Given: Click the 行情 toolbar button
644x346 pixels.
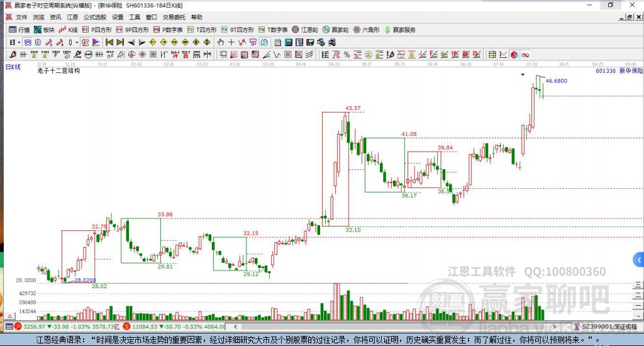Looking at the screenshot, I should click(x=19, y=30).
